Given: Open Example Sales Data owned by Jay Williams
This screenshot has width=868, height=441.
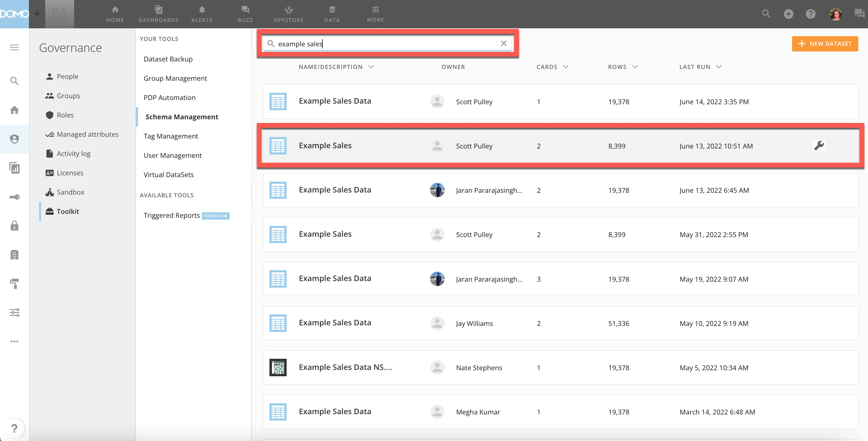Looking at the screenshot, I should (x=561, y=323).
